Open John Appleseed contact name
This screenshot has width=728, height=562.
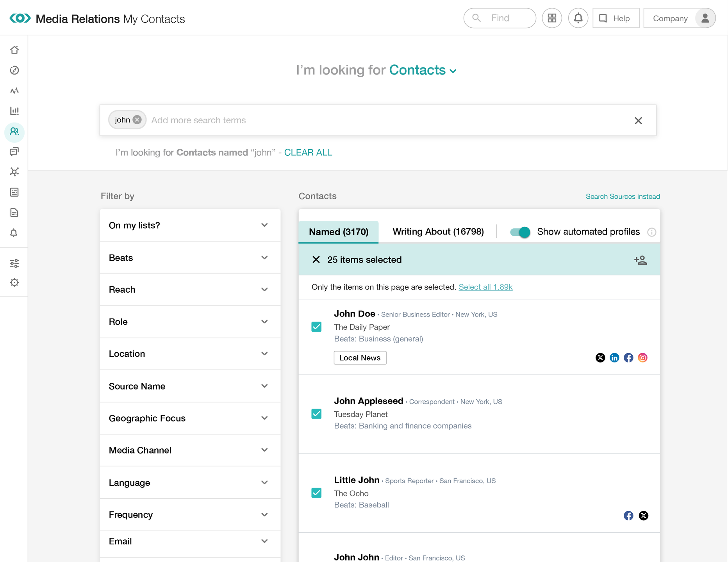[x=368, y=401]
